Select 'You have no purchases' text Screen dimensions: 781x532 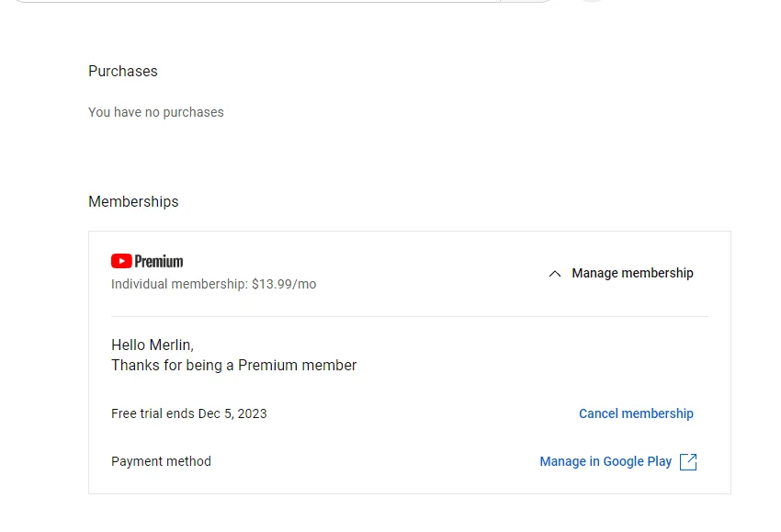(156, 113)
